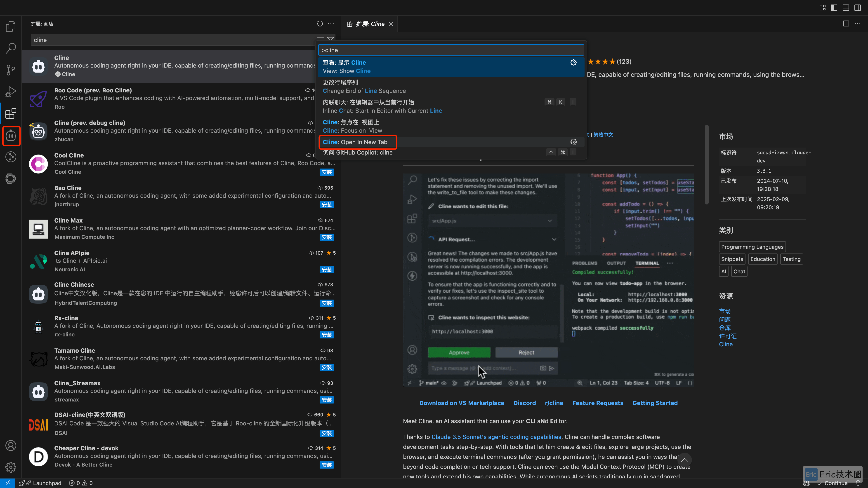Open extensions view more actions menu
This screenshot has height=488, width=868.
(331, 23)
